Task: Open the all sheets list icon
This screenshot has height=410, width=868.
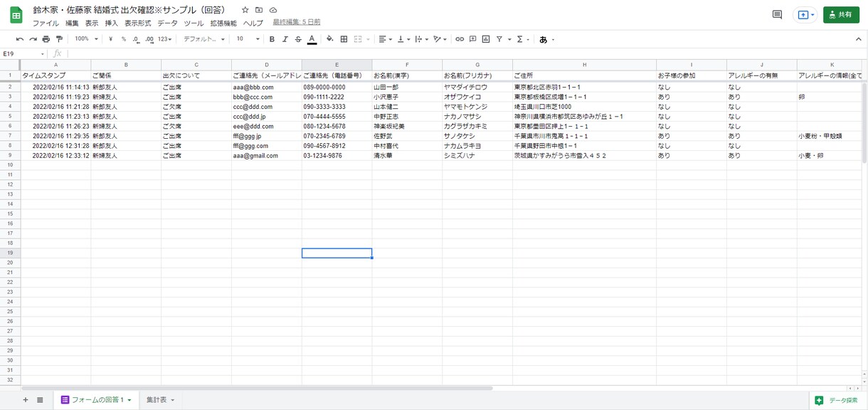Action: [40, 400]
